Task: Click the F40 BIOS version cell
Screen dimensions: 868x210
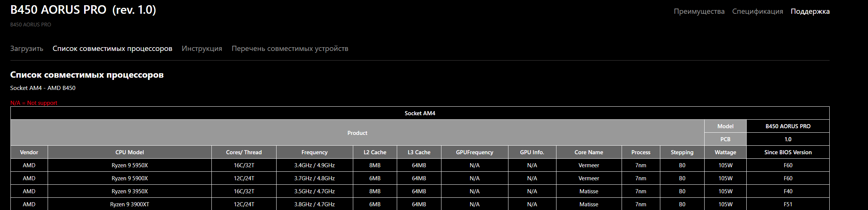Action: point(788,191)
